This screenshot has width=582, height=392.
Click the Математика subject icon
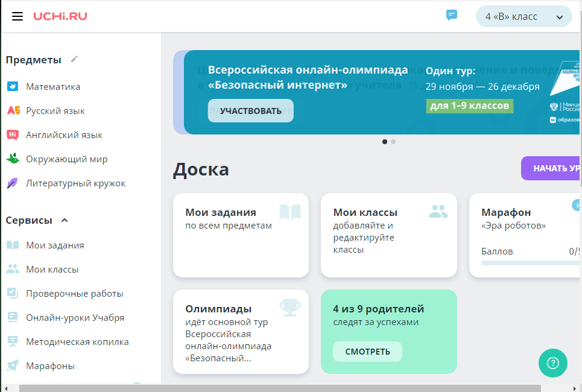[13, 86]
